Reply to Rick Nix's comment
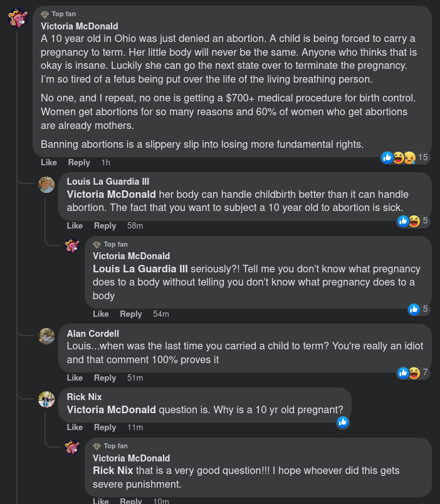Image resolution: width=440 pixels, height=504 pixels. click(105, 427)
